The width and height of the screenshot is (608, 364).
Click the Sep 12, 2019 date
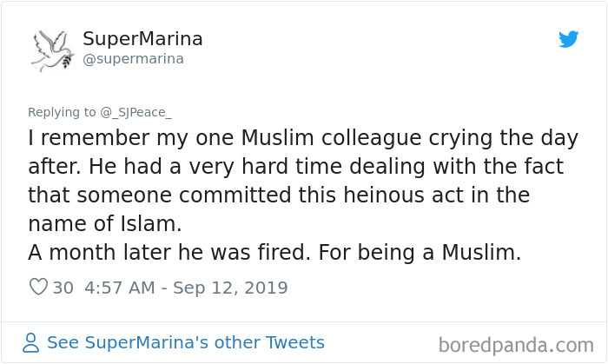[232, 287]
